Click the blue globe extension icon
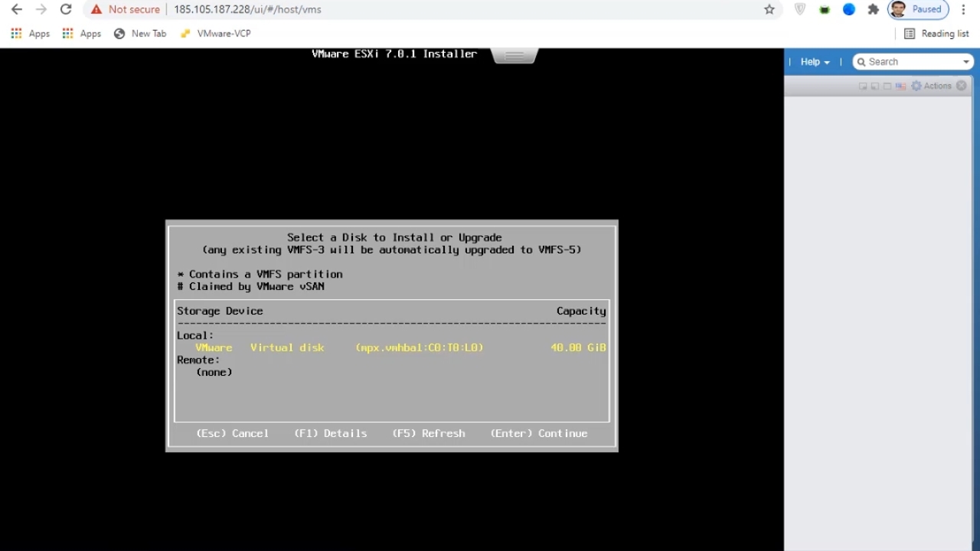980x551 pixels. (849, 10)
